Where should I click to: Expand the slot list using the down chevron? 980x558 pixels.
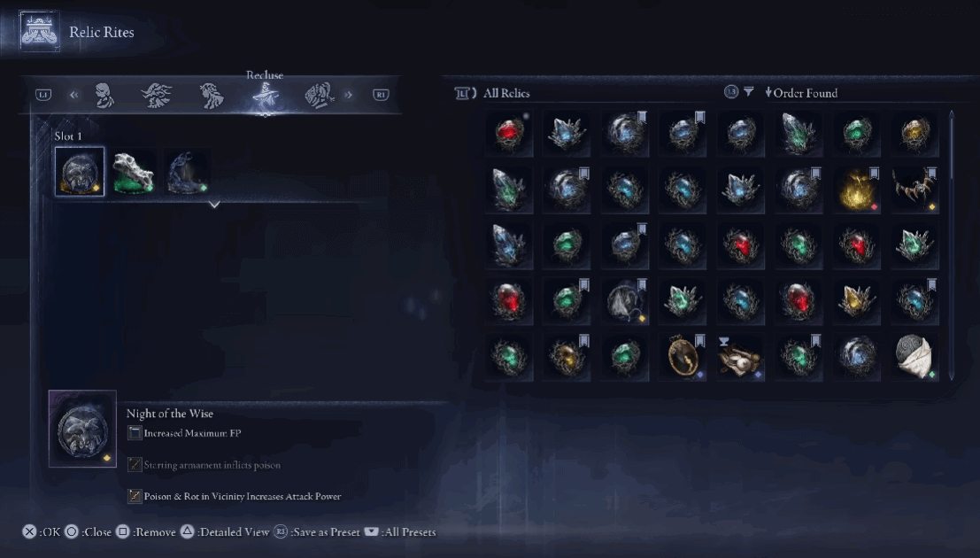coord(214,205)
